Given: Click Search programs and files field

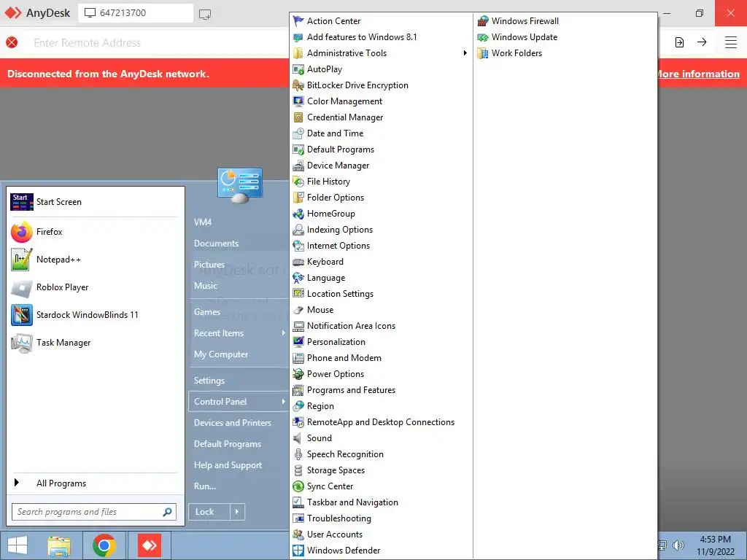Looking at the screenshot, I should pyautogui.click(x=94, y=512).
